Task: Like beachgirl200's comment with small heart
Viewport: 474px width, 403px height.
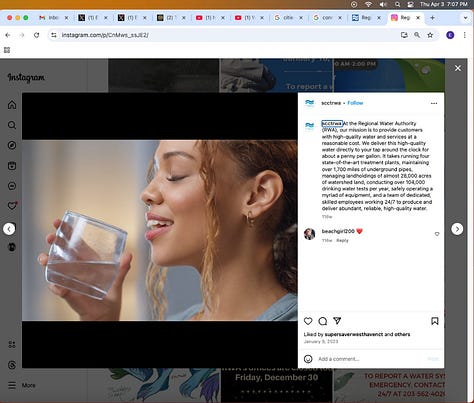Action: tap(437, 234)
